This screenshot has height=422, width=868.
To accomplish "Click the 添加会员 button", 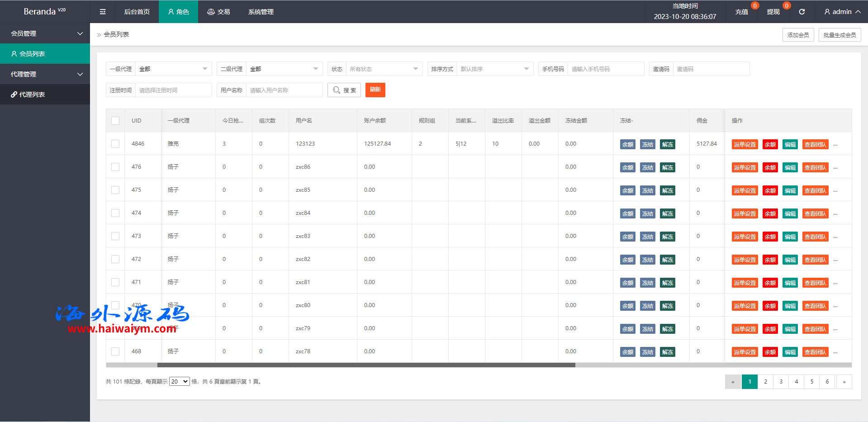I will tap(798, 35).
